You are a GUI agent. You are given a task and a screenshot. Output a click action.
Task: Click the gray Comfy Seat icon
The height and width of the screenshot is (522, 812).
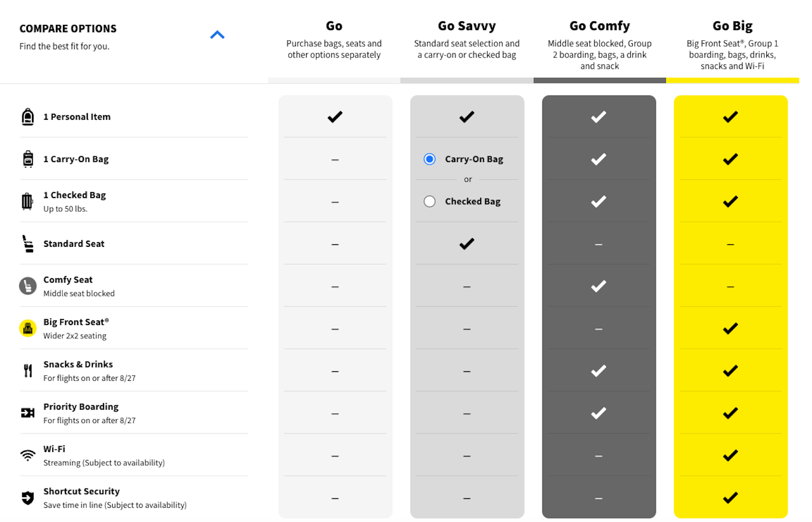point(28,286)
